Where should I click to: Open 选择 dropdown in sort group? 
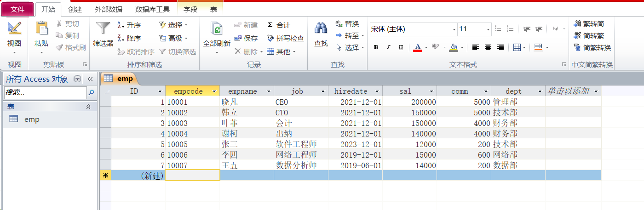point(173,25)
